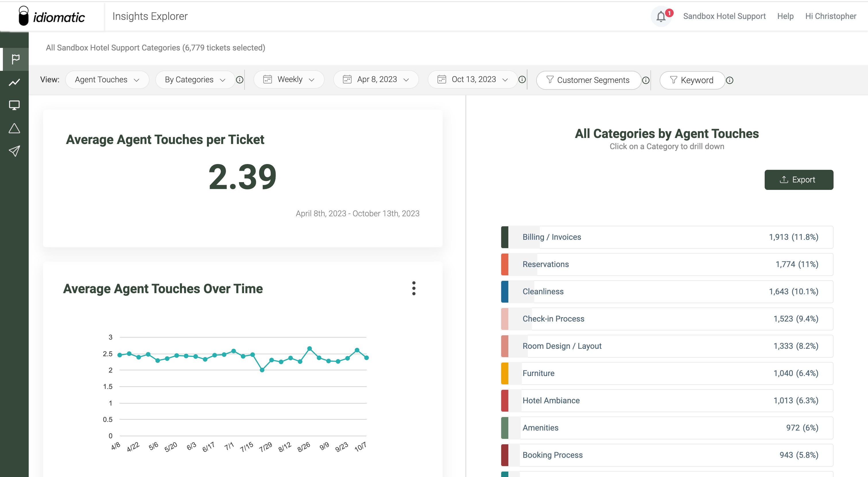
Task: Click the paper plane sidebar icon
Action: [14, 151]
